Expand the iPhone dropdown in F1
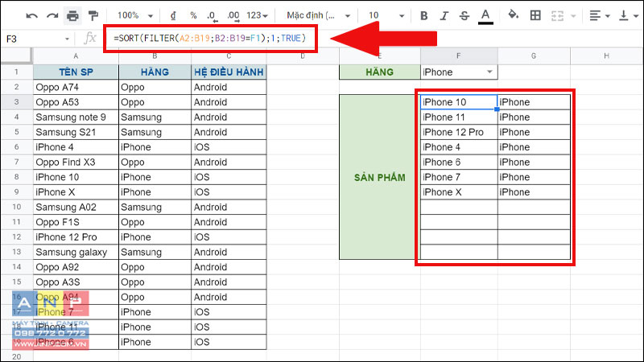The width and height of the screenshot is (644, 362). pos(489,72)
